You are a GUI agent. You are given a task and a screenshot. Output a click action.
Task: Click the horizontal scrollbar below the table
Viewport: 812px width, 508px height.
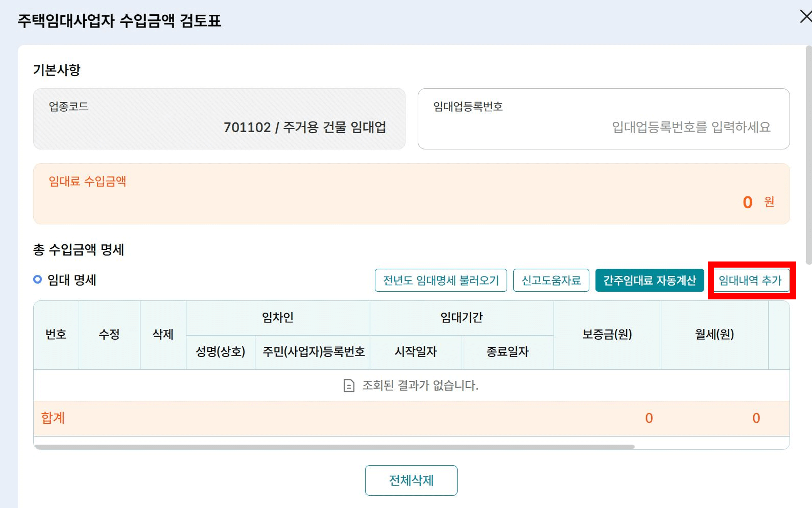tap(336, 446)
